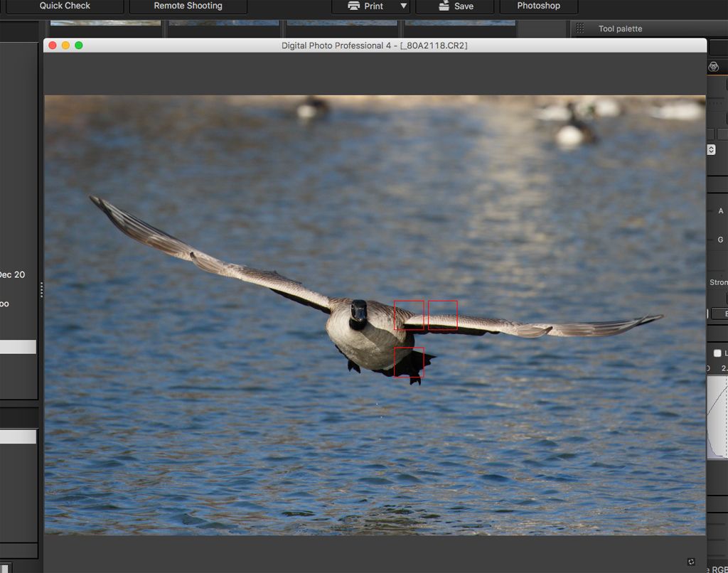Click the up/down stepper in Tool palette
728x573 pixels.
pos(711,150)
